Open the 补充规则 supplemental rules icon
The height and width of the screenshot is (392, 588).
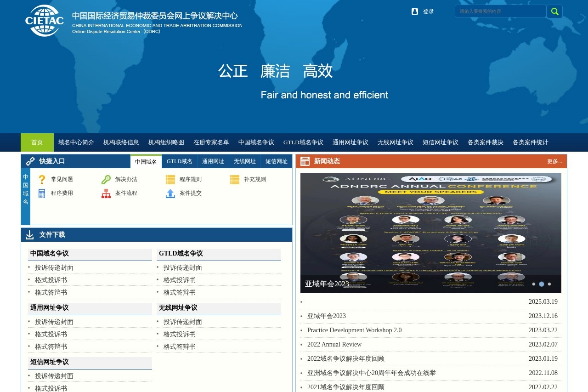point(234,179)
